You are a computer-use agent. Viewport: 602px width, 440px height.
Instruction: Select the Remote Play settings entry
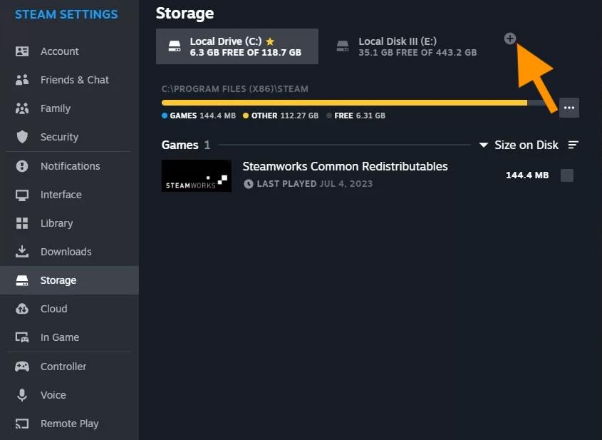(69, 424)
